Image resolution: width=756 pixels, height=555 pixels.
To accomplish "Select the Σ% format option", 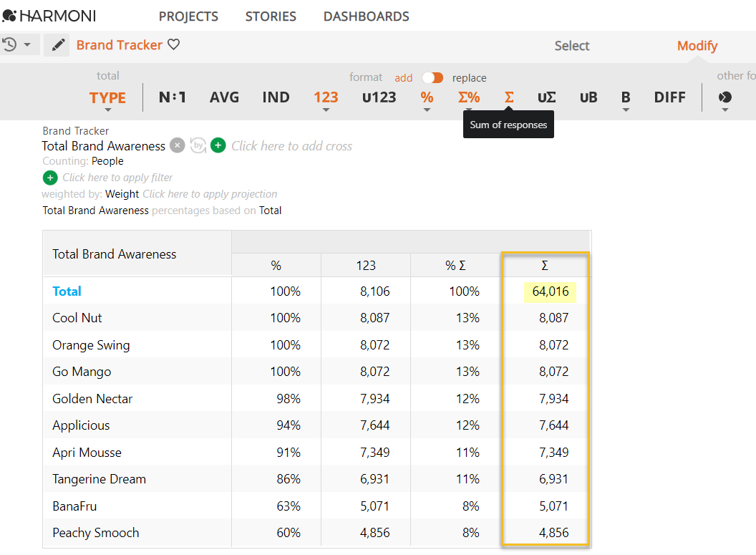I will point(469,97).
